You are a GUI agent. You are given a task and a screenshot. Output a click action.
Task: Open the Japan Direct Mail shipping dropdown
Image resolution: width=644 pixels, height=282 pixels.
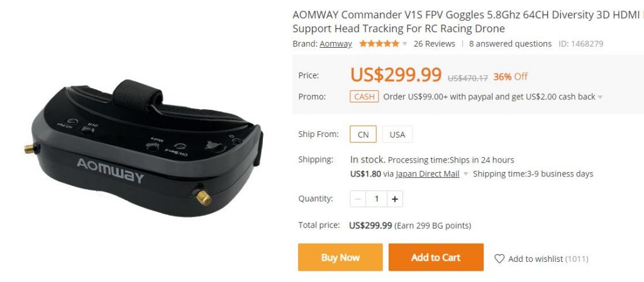point(466,174)
